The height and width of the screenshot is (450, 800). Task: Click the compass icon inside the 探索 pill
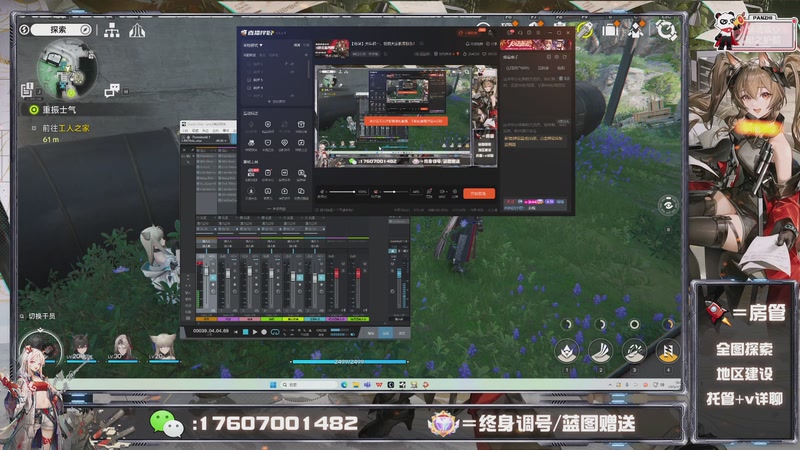pos(85,30)
